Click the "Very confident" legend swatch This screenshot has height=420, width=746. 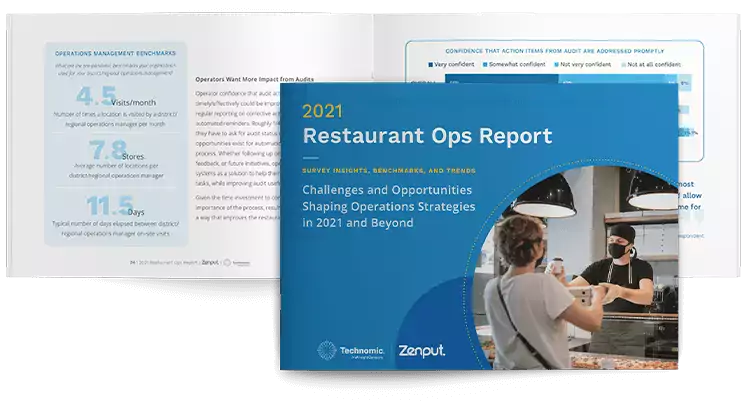point(431,65)
